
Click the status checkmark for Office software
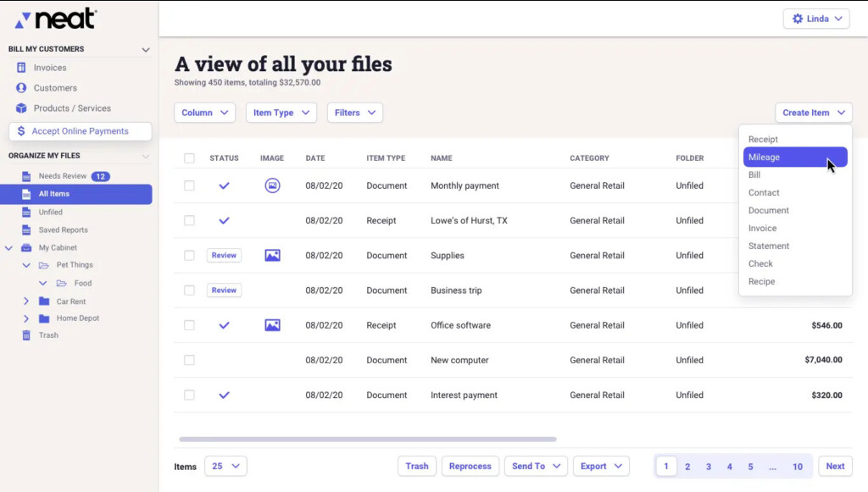224,325
